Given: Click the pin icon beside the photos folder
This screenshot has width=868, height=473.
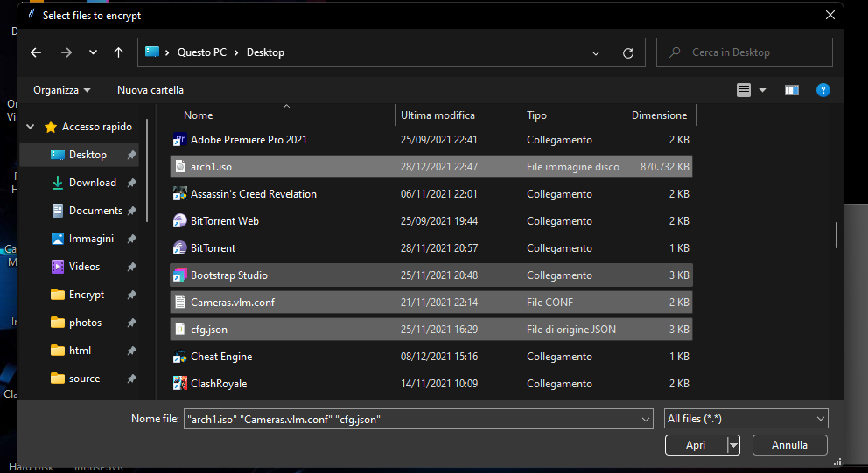Looking at the screenshot, I should [x=132, y=323].
